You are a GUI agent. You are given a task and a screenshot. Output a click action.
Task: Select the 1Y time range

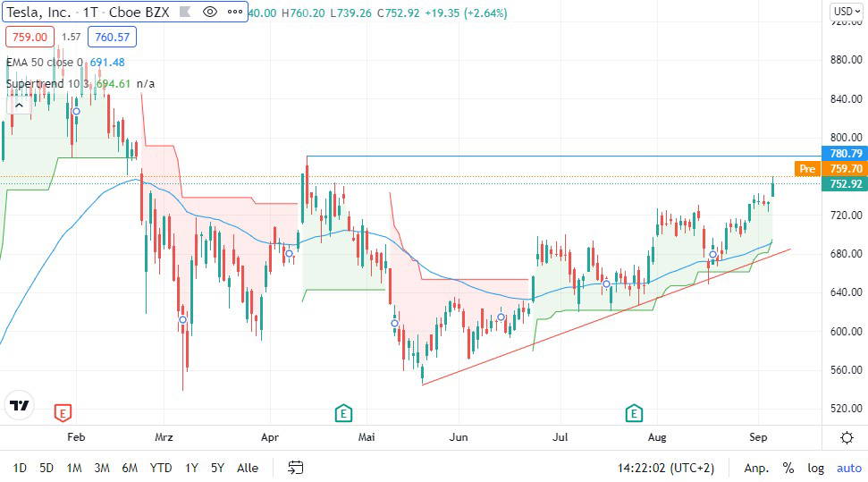(x=191, y=469)
